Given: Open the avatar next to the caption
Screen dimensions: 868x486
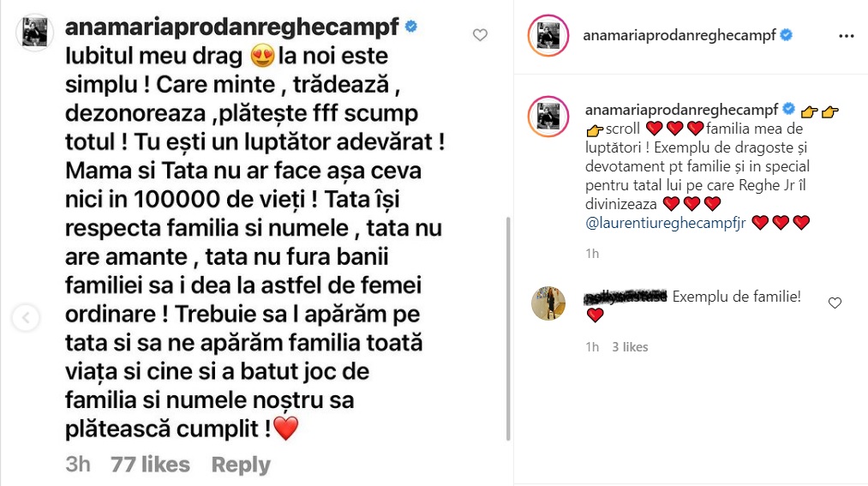Looking at the screenshot, I should (x=546, y=115).
